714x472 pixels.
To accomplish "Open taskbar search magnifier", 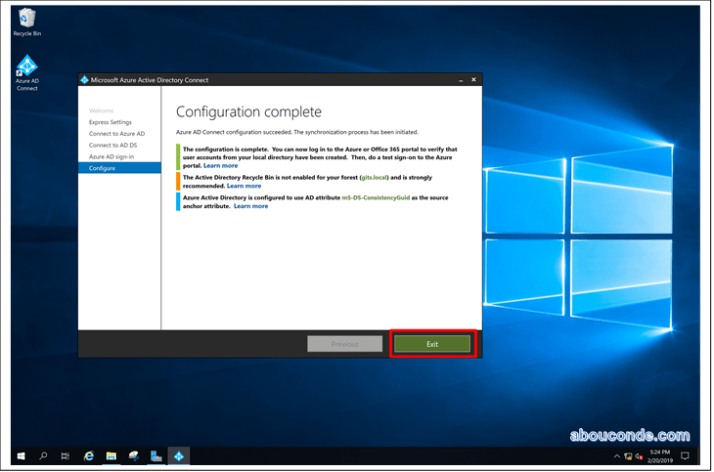I will click(x=43, y=456).
